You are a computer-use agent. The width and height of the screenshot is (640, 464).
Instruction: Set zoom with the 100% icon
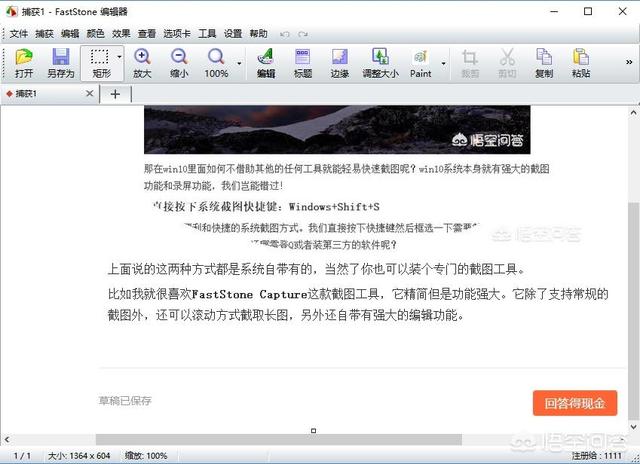pos(216,63)
